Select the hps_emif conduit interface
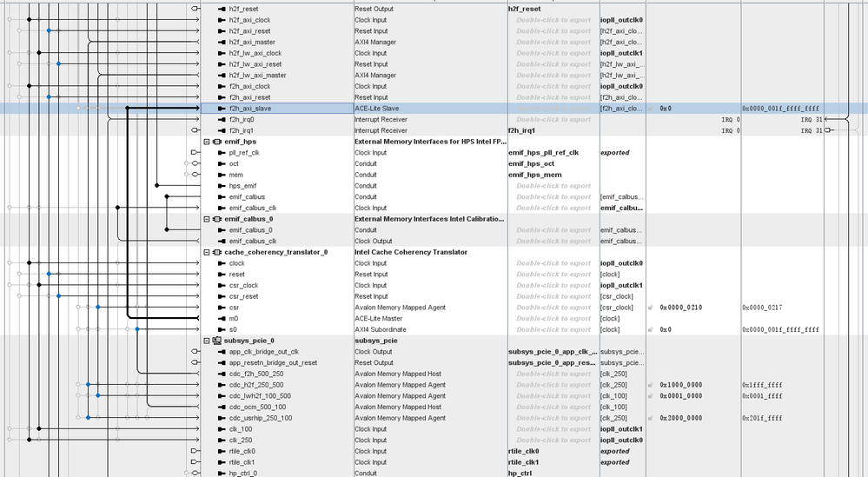 point(242,186)
